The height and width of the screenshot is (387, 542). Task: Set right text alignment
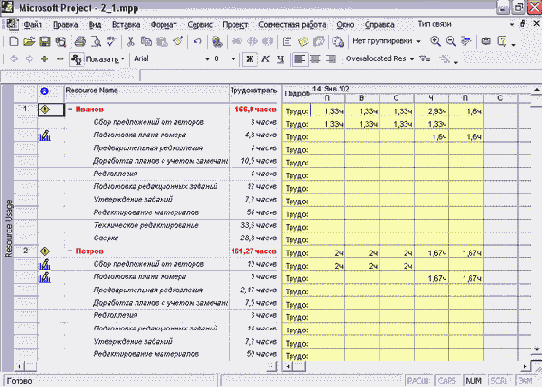point(331,59)
